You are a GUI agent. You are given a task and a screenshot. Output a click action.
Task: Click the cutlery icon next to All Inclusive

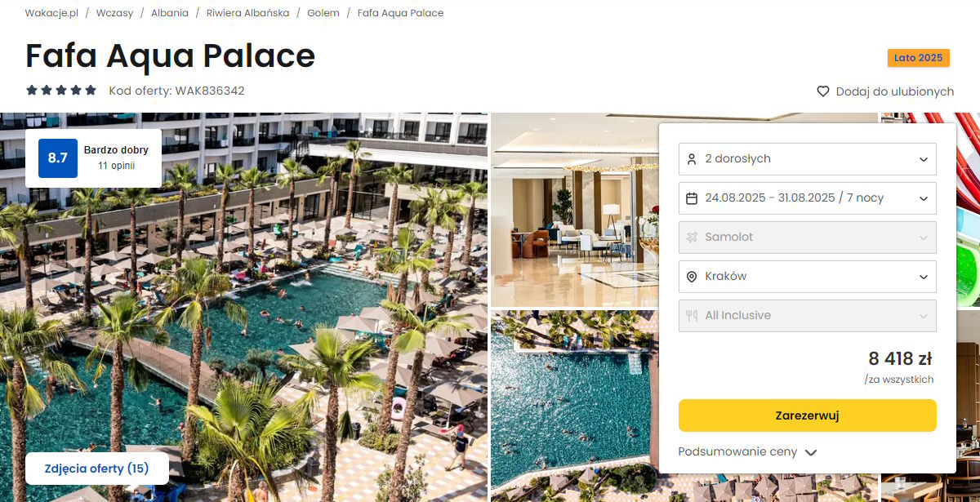pyautogui.click(x=692, y=315)
